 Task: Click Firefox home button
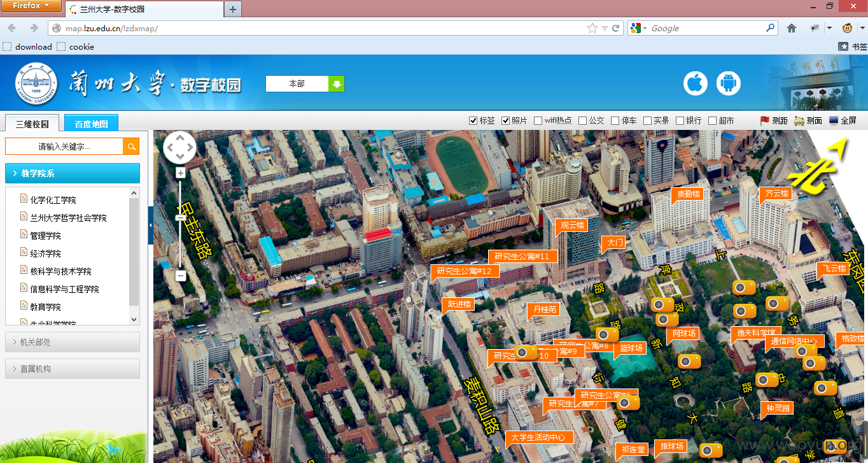tap(792, 28)
